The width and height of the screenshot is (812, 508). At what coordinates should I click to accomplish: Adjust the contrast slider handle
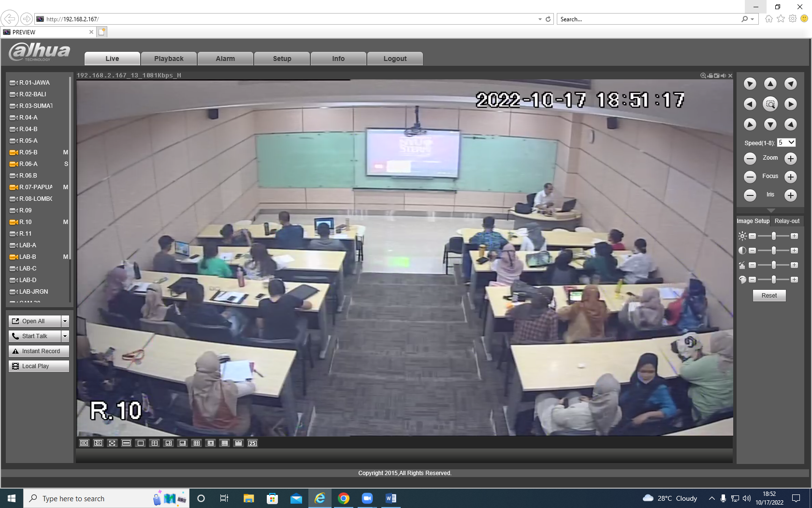tap(774, 251)
